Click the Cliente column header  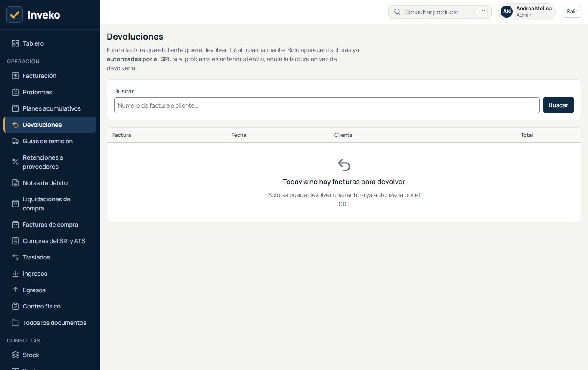[x=344, y=135]
